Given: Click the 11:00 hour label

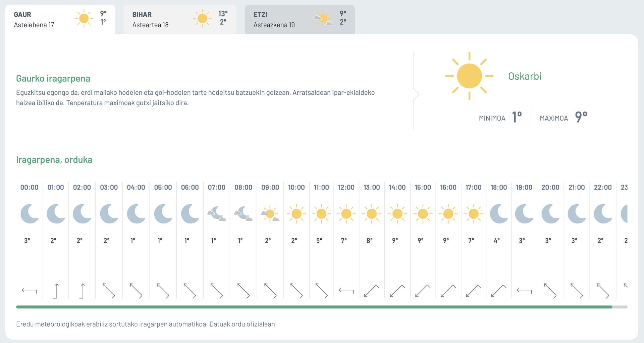Looking at the screenshot, I should pyautogui.click(x=321, y=188).
